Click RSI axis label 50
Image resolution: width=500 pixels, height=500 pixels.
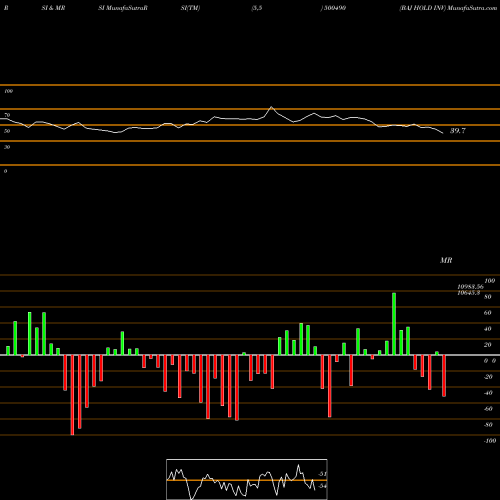coord(7,131)
